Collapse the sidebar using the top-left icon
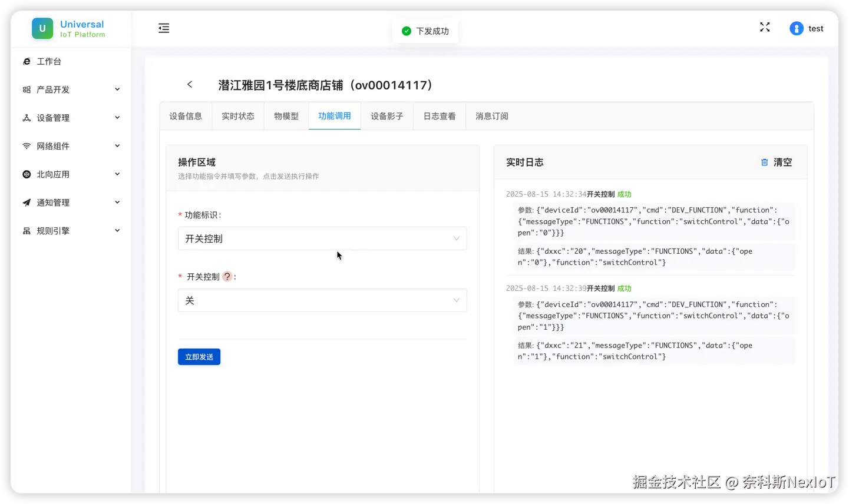849x504 pixels. (163, 28)
